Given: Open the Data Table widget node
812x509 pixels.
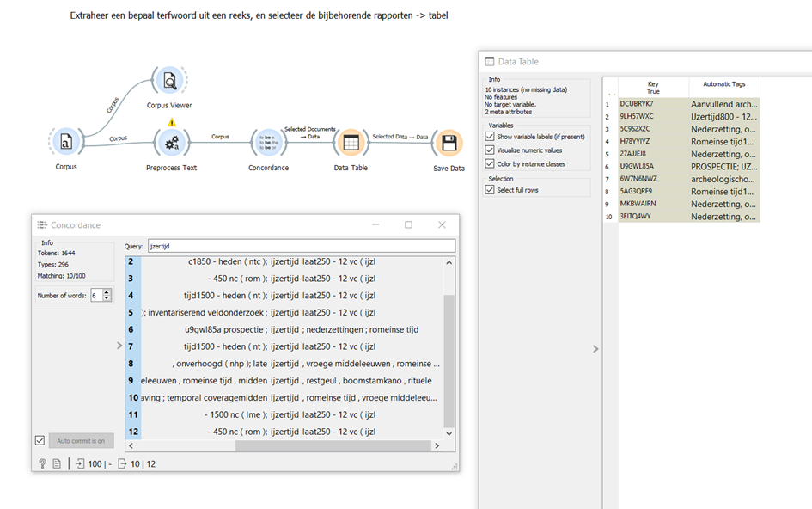Looking at the screenshot, I should coord(351,142).
